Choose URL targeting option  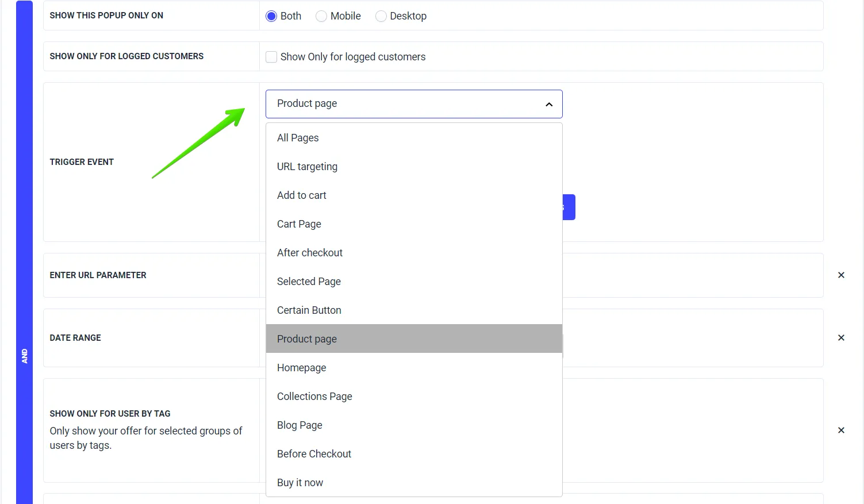(414, 167)
